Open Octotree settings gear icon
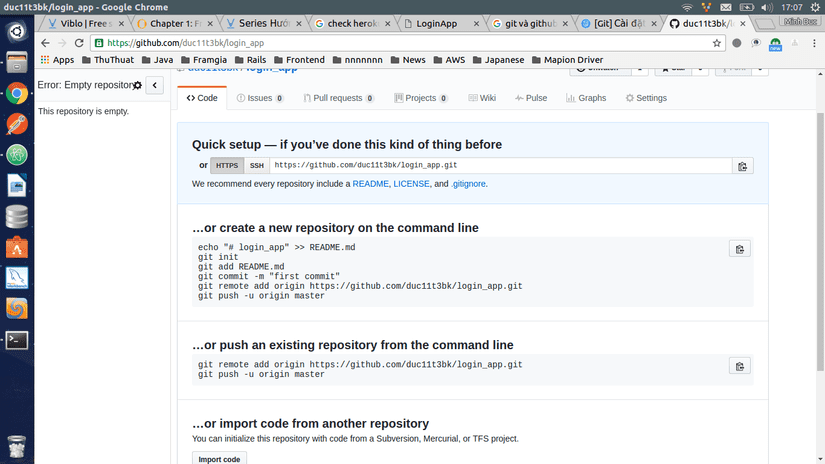This screenshot has width=825, height=464. pos(137,85)
